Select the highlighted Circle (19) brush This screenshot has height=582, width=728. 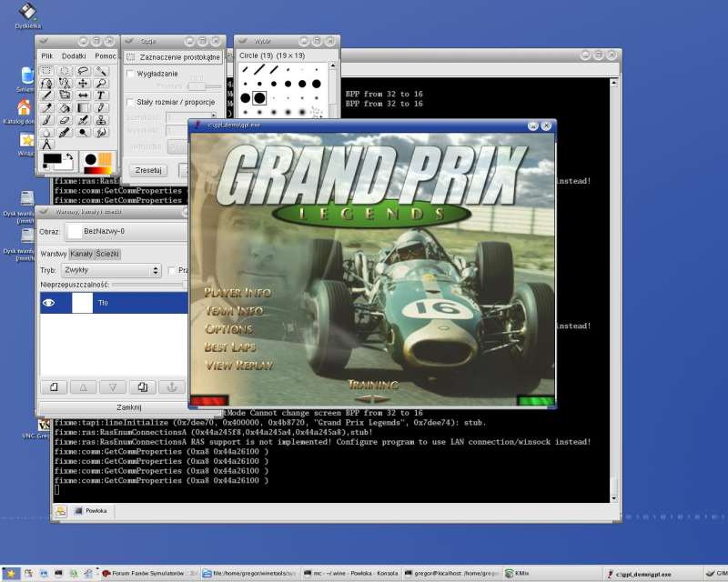(259, 98)
